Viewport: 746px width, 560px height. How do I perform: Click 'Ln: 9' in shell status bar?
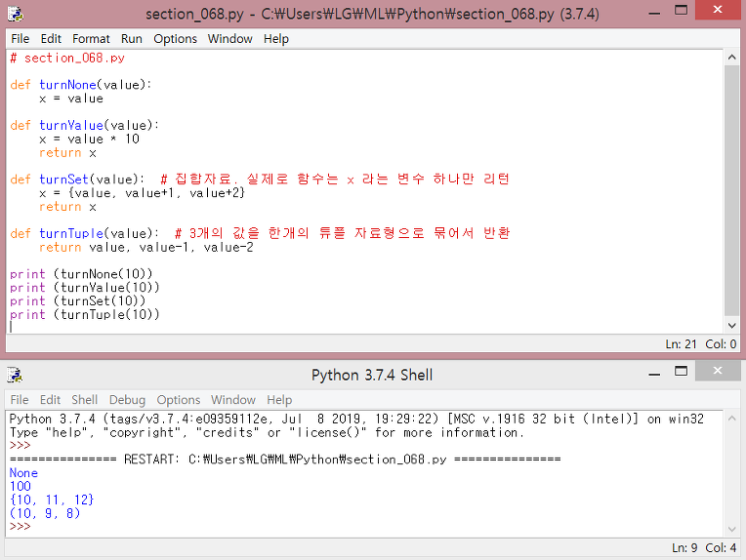coord(684,548)
